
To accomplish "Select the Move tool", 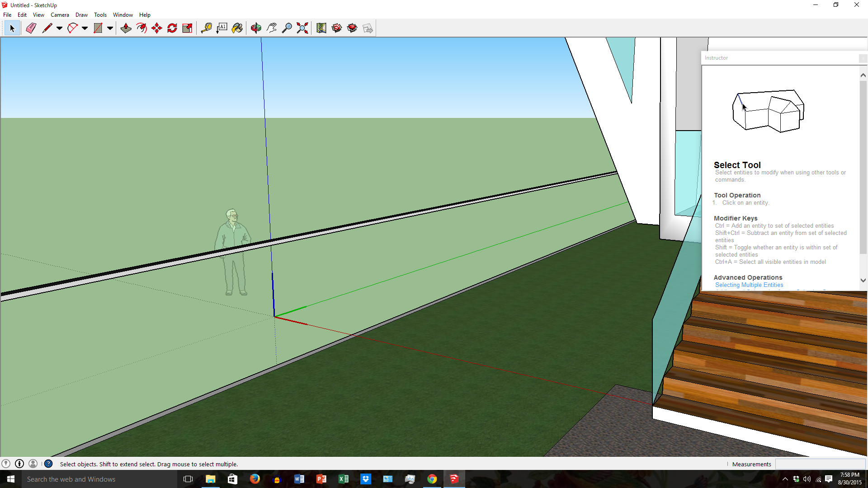I will (157, 28).
